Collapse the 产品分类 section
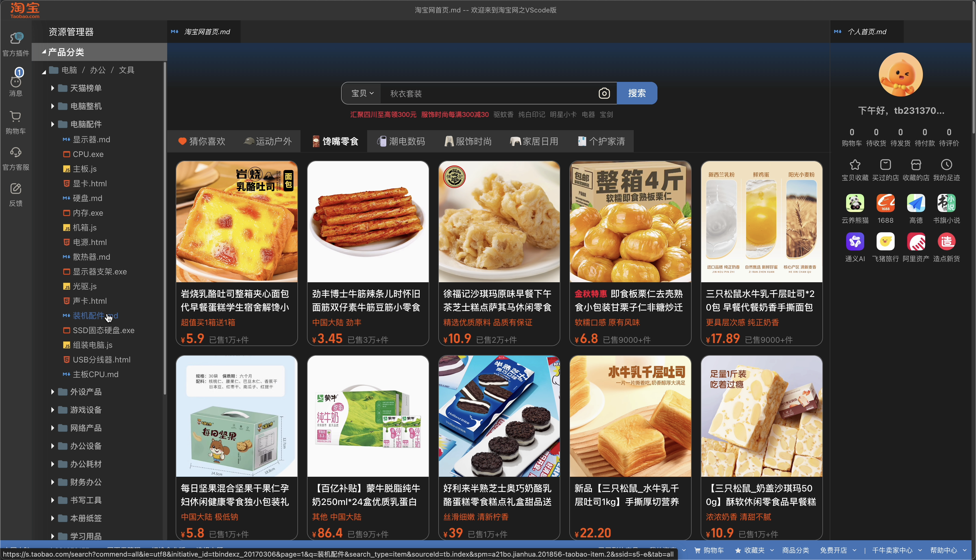The height and width of the screenshot is (560, 976). [x=44, y=52]
